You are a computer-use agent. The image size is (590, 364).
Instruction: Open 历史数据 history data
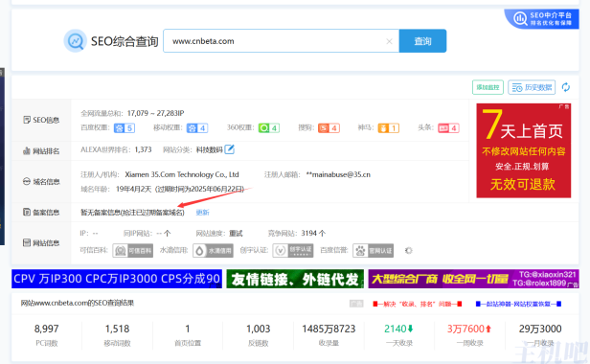(x=532, y=87)
